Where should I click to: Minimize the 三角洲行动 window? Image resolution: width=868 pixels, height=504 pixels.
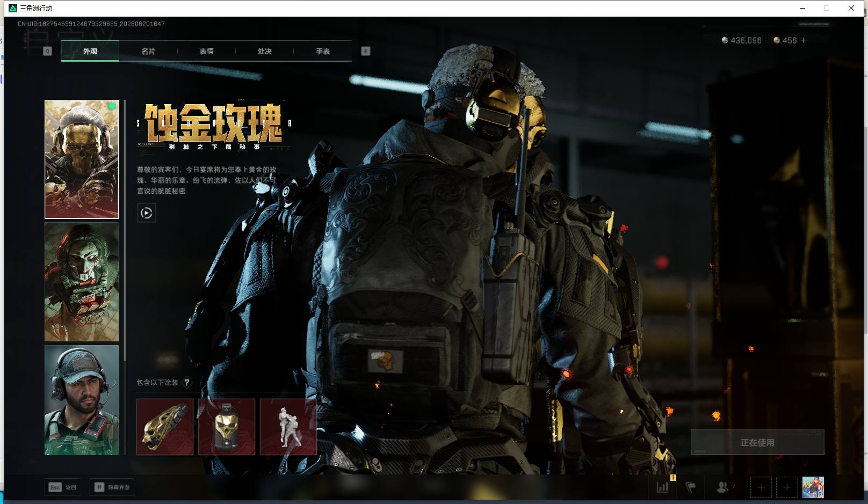click(802, 8)
